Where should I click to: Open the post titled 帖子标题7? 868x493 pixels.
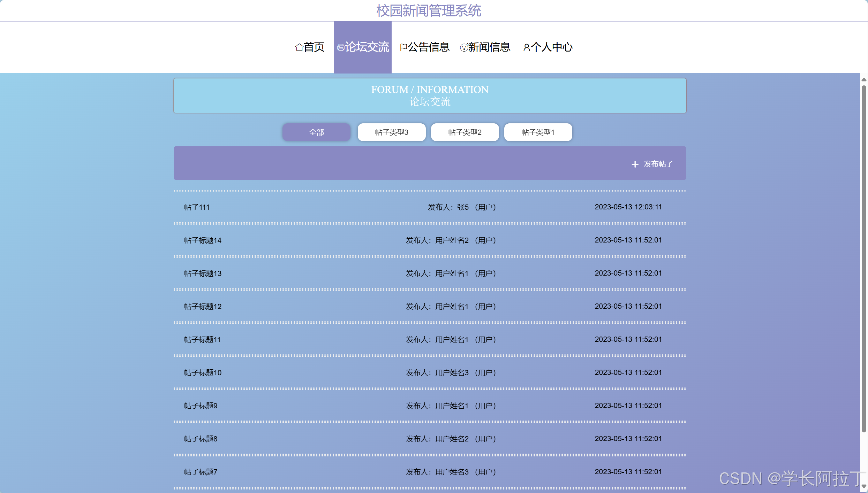(x=201, y=472)
